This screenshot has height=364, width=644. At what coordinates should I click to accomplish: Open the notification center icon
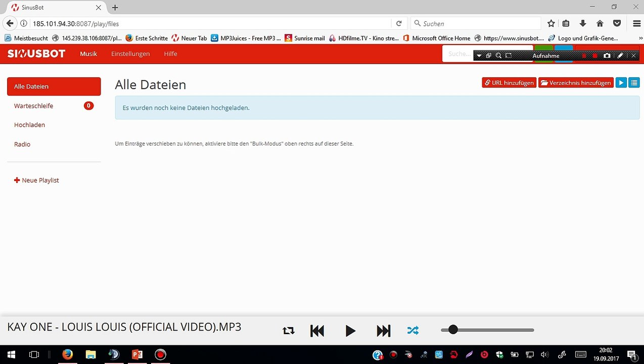point(631,354)
